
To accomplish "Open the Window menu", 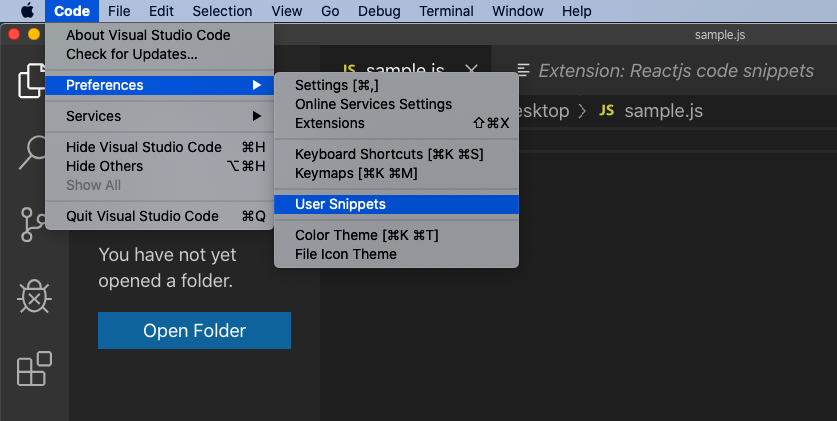I will pyautogui.click(x=518, y=11).
